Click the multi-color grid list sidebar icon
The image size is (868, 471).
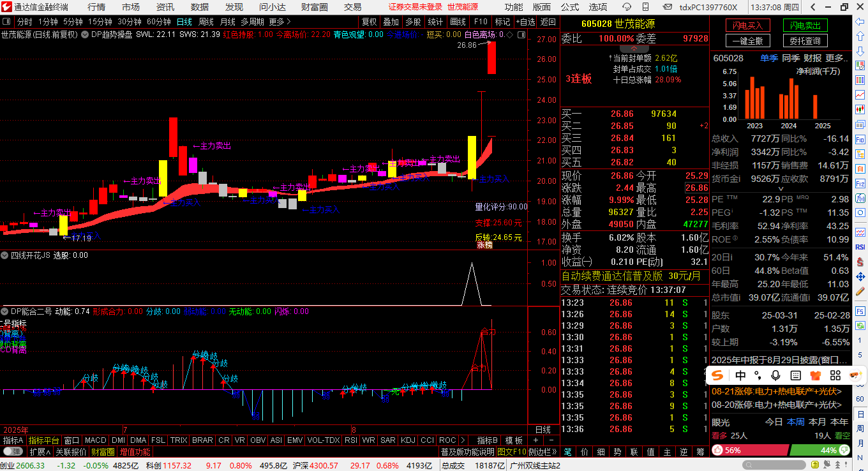(x=860, y=80)
